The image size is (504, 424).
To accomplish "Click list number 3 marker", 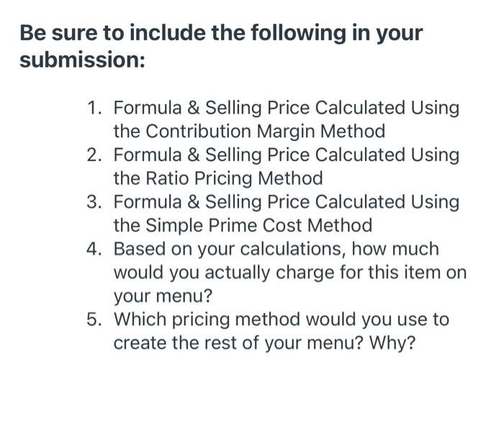I will (94, 202).
